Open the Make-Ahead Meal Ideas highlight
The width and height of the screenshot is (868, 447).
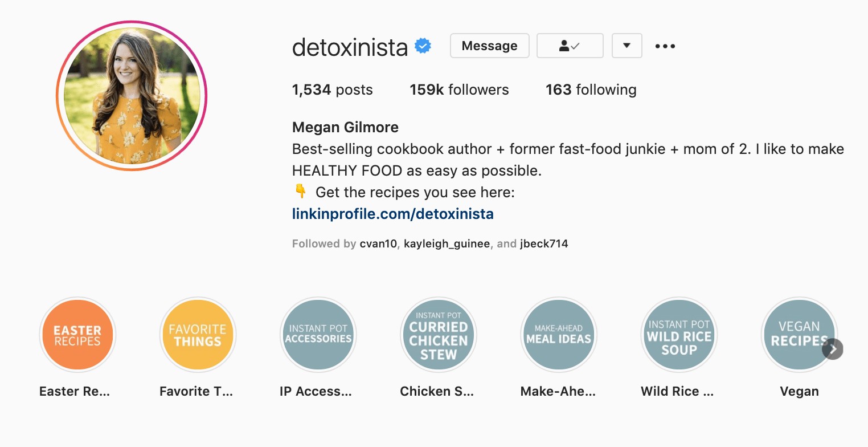tap(558, 335)
